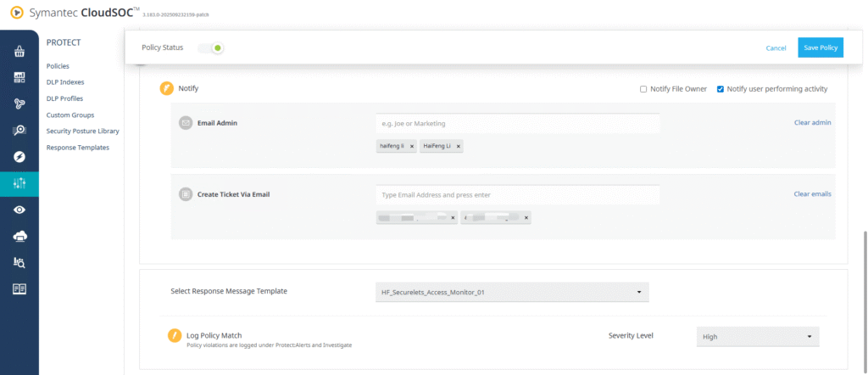Uncheck Notify user performing activity
Viewport: 868px width, 375px height.
(x=721, y=89)
